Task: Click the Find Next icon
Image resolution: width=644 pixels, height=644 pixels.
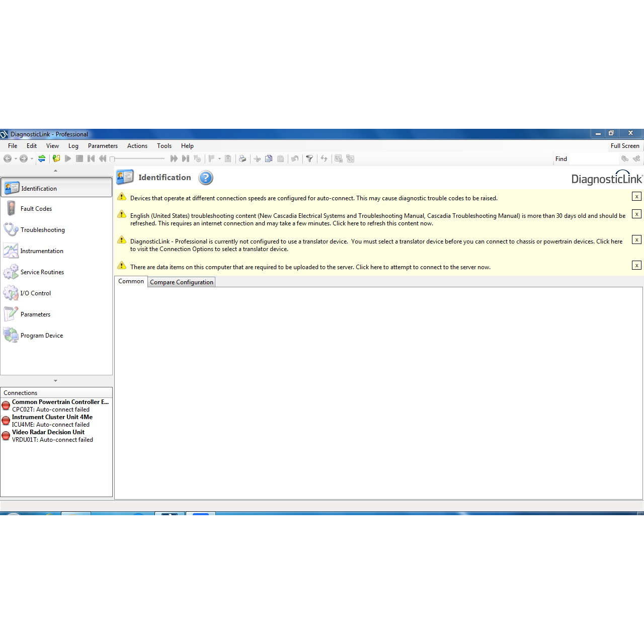Action: point(636,158)
